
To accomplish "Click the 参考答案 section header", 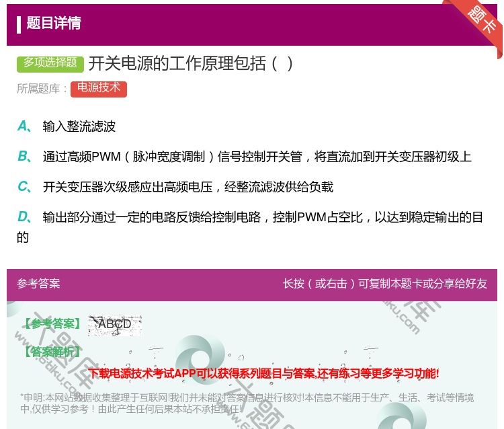I will coord(38,284).
